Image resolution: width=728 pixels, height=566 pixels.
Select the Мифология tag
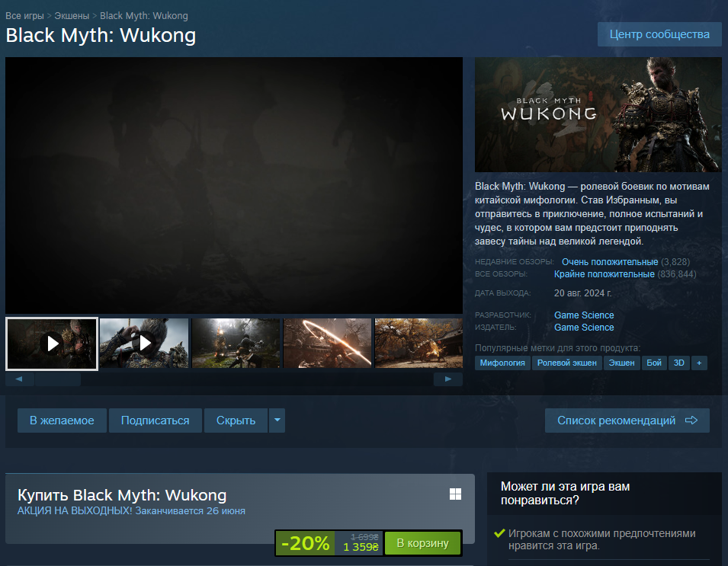click(x=502, y=363)
